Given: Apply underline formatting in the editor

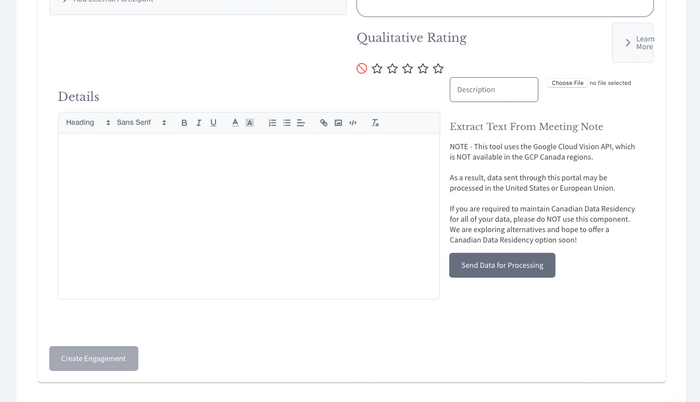Looking at the screenshot, I should pyautogui.click(x=213, y=123).
